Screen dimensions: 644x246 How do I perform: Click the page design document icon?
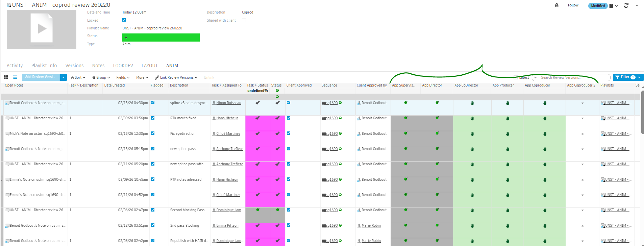(x=611, y=6)
